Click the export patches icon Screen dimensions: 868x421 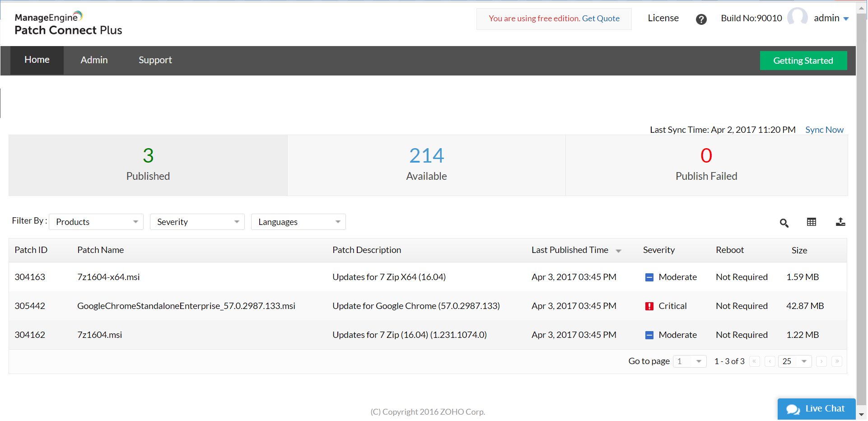(x=841, y=222)
